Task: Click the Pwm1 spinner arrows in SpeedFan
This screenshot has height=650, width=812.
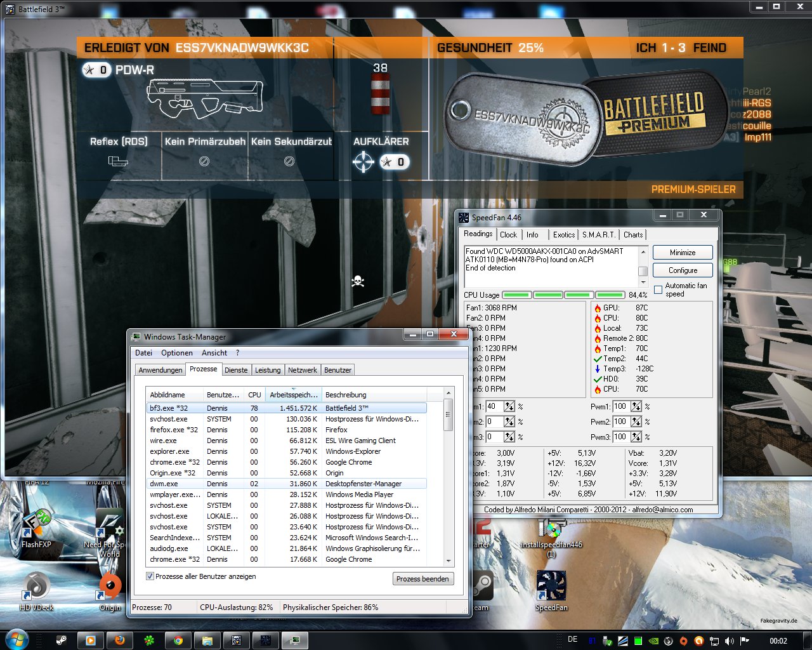Action: (636, 406)
